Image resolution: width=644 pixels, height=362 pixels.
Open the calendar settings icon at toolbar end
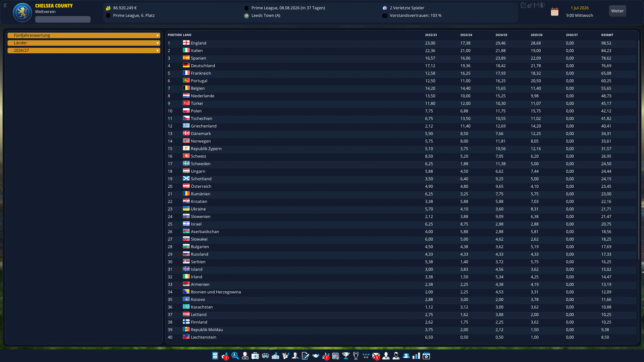[x=426, y=356]
